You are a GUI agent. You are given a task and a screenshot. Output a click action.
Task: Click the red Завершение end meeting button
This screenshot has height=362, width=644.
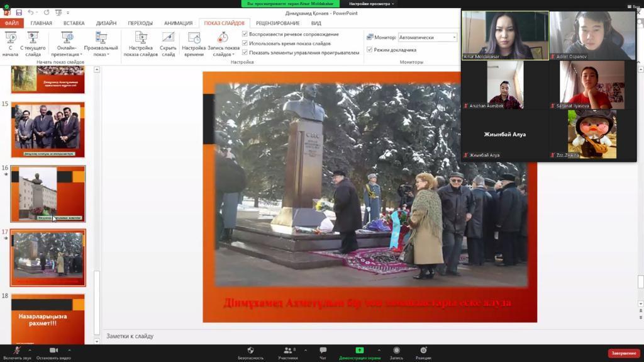click(x=623, y=353)
